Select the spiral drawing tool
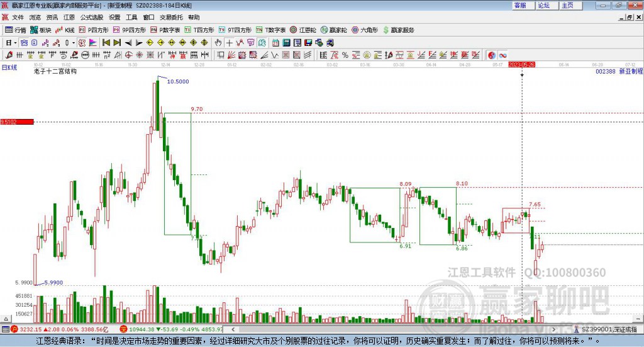 [x=64, y=55]
